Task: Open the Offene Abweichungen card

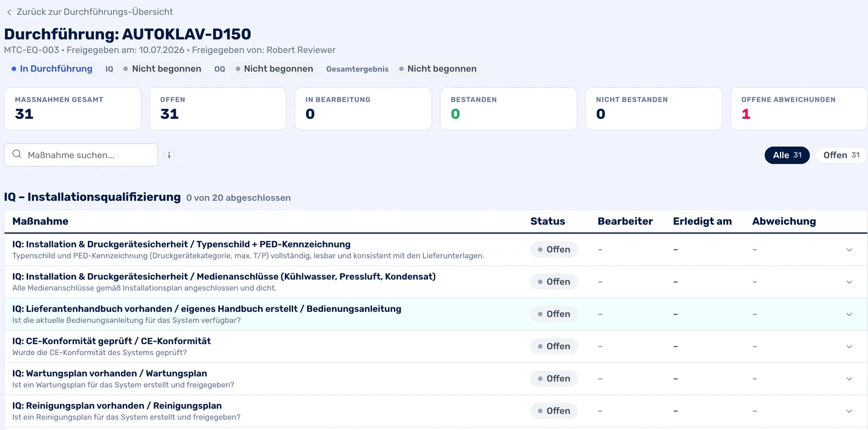Action: [799, 109]
